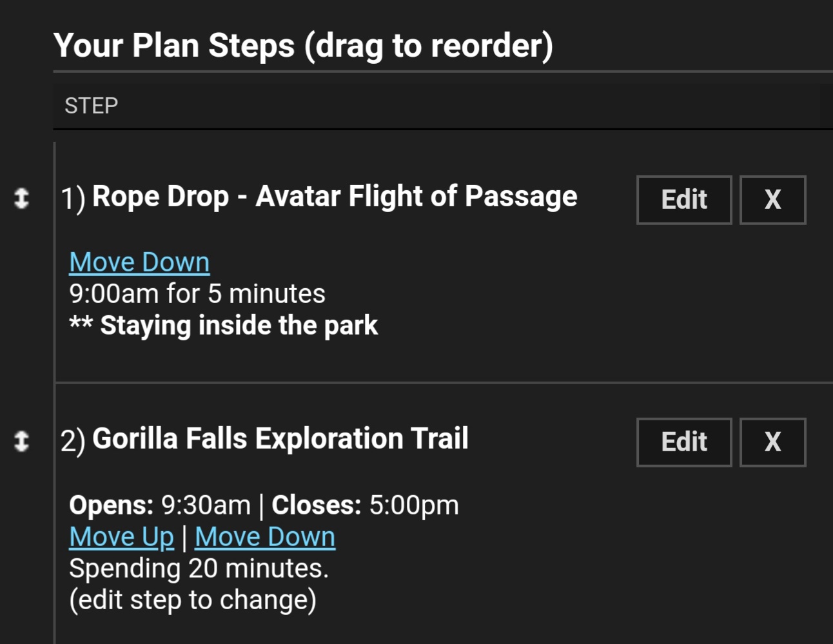
Task: Remove the Rope Drop step with X
Action: 772,200
